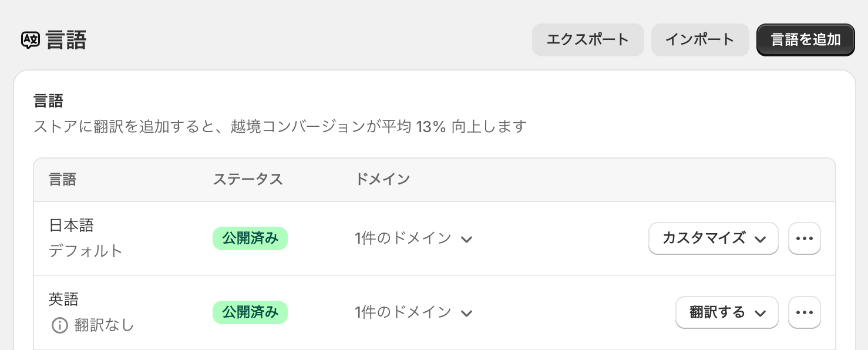868x350 pixels.
Task: Click the language icon beside the page title
Action: click(x=31, y=40)
